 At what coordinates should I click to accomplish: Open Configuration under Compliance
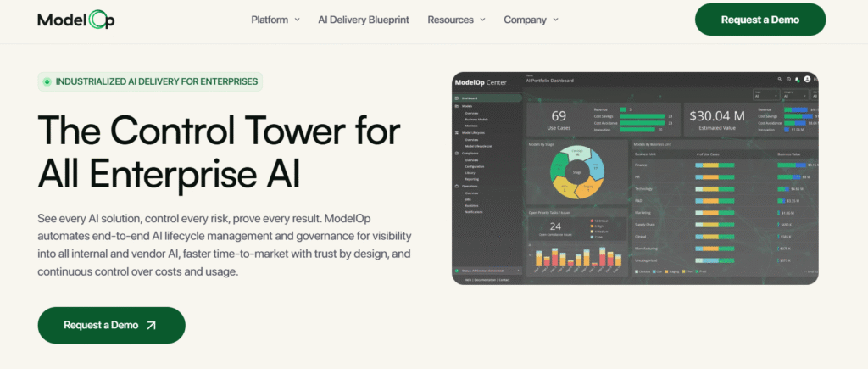475,166
